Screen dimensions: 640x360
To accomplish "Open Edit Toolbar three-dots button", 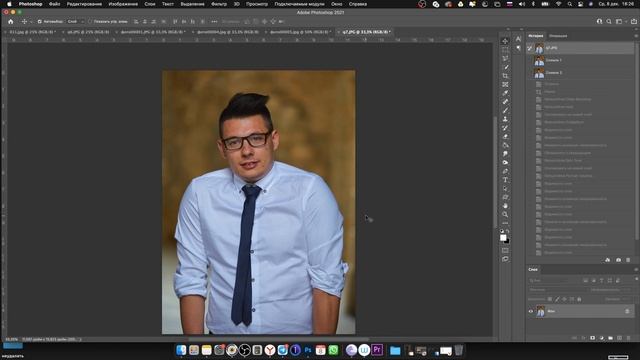I will [x=505, y=223].
